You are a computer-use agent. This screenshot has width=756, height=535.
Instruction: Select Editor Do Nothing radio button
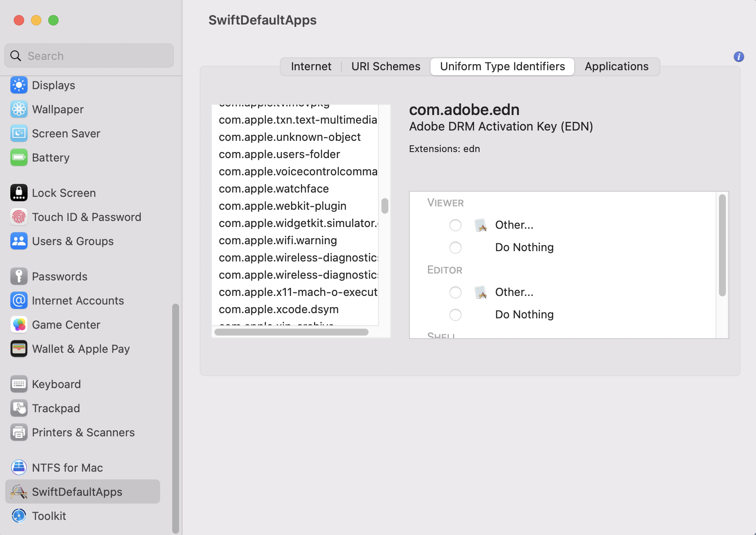[455, 315]
